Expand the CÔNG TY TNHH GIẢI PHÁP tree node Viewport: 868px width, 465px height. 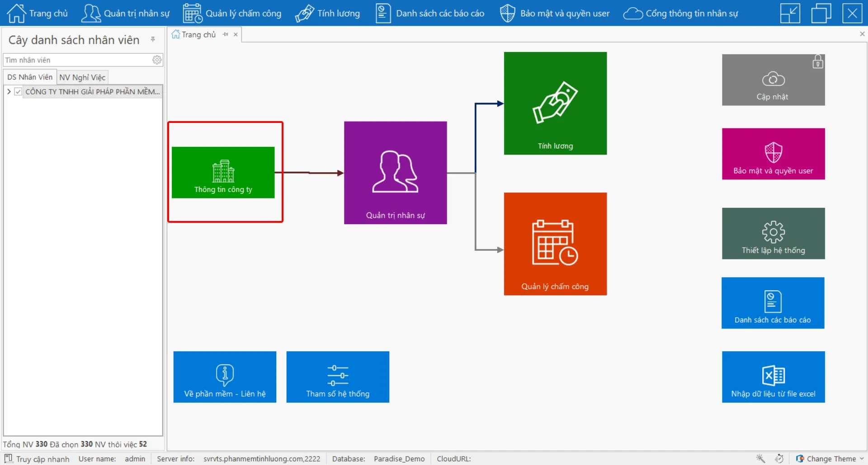(x=9, y=91)
